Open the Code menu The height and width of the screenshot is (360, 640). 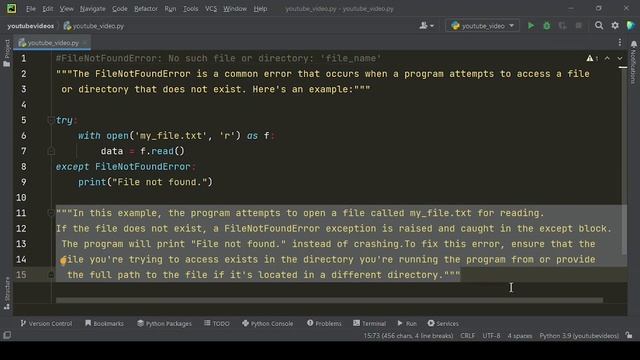click(120, 9)
